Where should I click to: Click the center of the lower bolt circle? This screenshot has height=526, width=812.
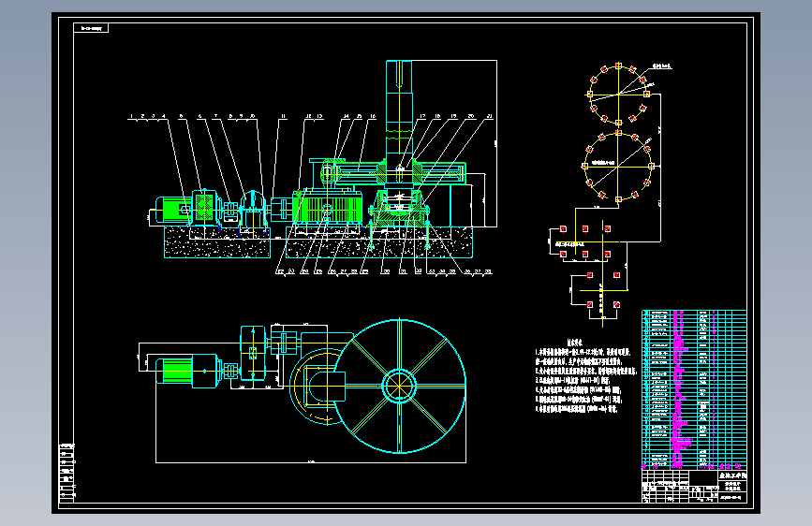click(x=618, y=167)
